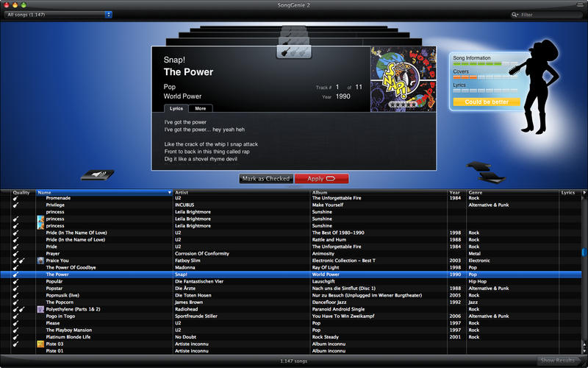Select the song Popmusik (live)
588x368 pixels.
(62, 296)
